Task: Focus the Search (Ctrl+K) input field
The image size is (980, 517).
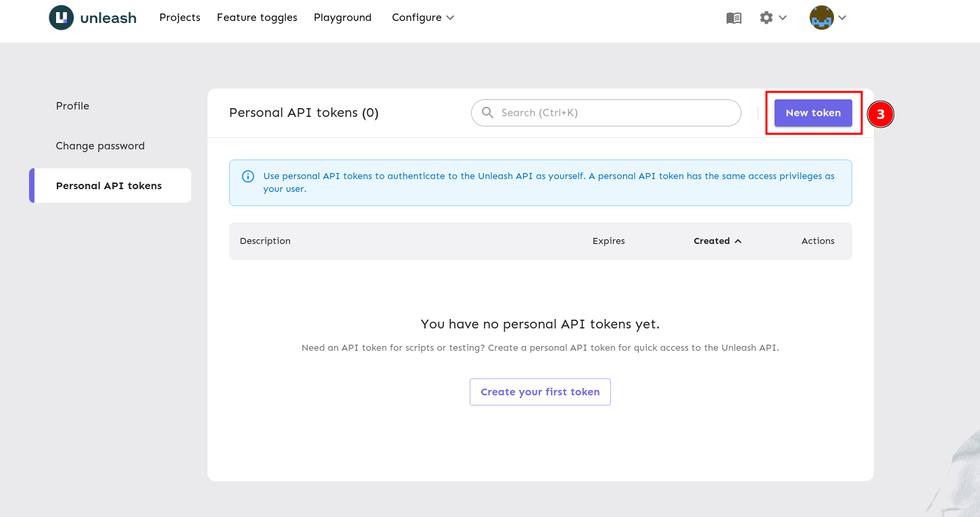Action: 615,113
